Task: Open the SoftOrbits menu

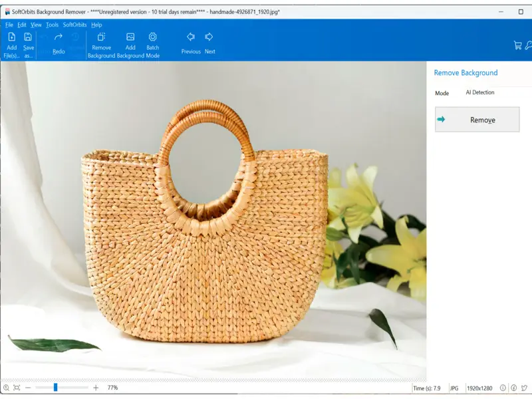Action: 74,25
